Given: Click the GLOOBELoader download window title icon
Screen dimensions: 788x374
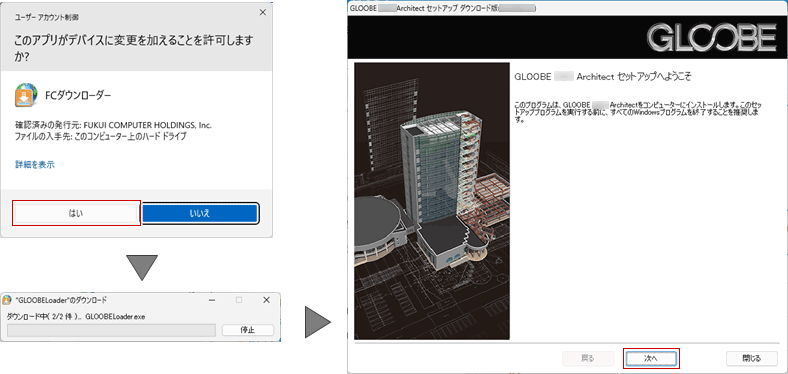Looking at the screenshot, I should click(x=8, y=300).
